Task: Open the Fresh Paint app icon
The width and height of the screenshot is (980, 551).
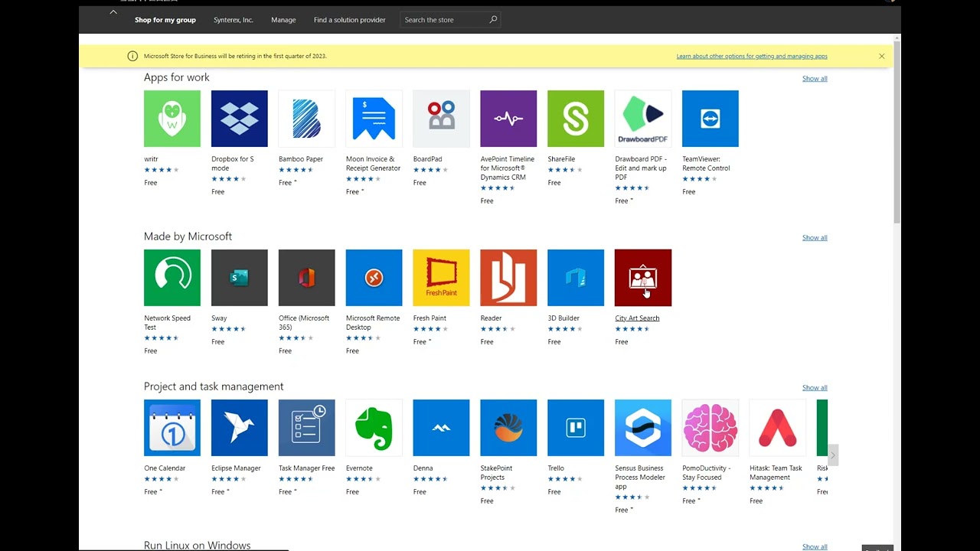Action: click(441, 278)
